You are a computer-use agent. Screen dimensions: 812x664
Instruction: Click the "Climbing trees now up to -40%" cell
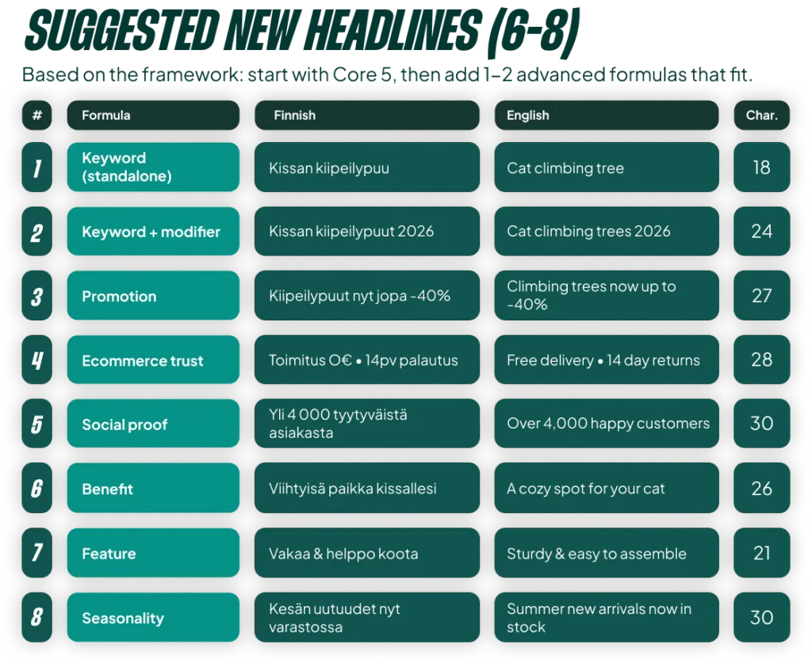(607, 295)
